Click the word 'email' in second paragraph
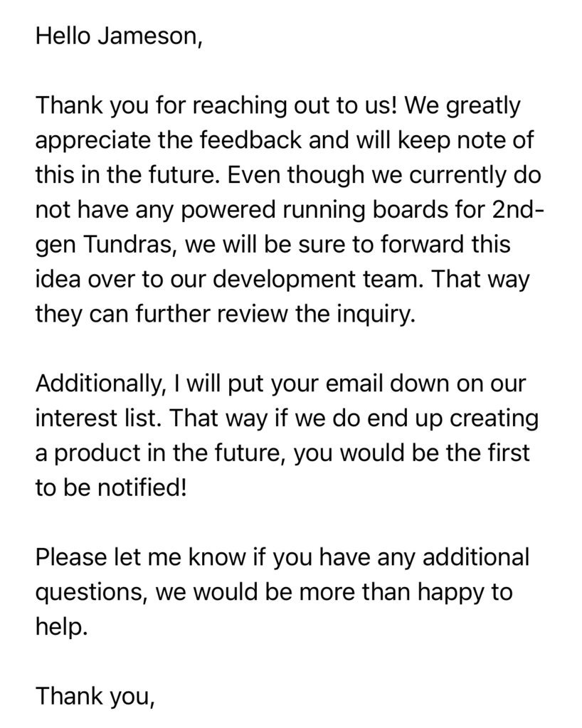 (344, 384)
